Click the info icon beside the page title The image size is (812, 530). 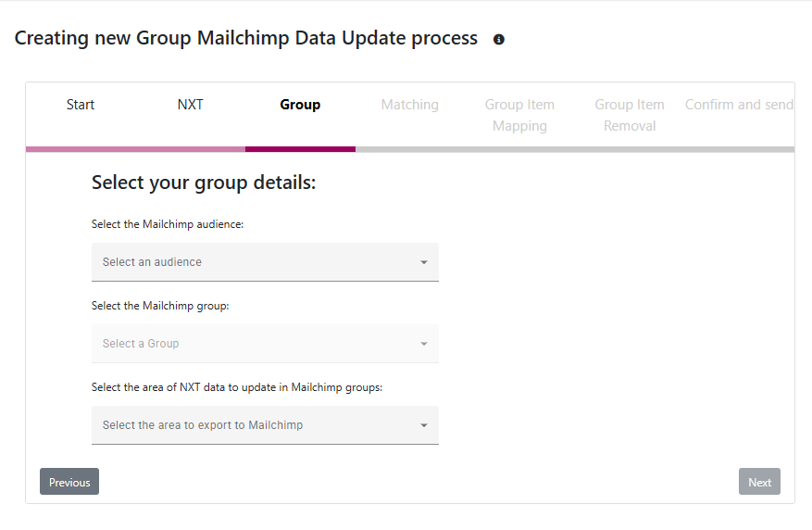499,40
